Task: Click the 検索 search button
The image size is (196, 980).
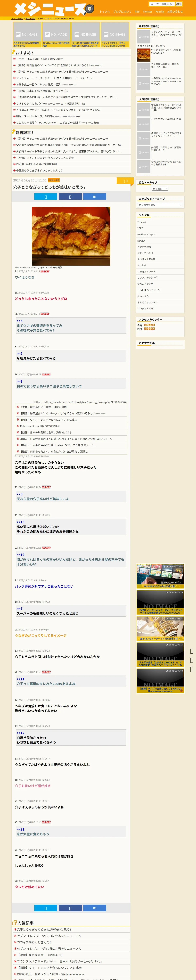Action: coord(179,4)
